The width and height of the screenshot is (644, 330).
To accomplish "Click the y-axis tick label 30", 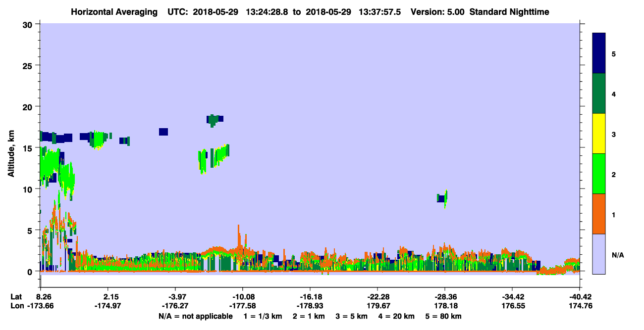I will coord(29,24).
